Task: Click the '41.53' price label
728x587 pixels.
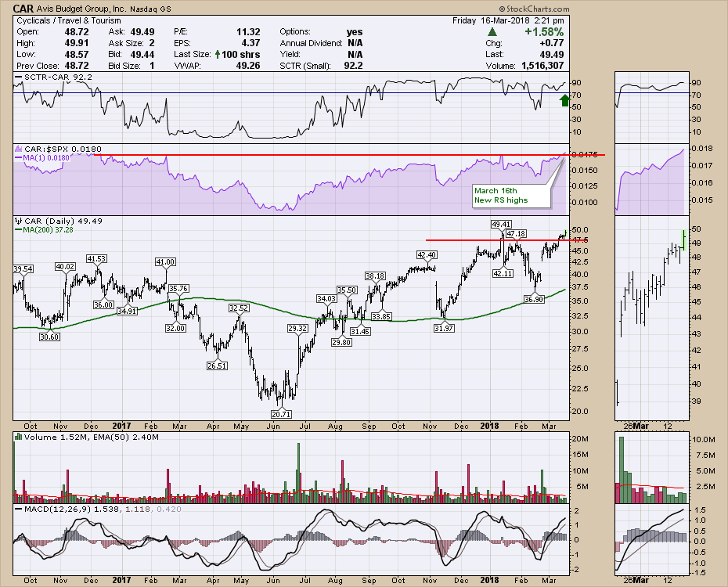Action: [x=96, y=258]
